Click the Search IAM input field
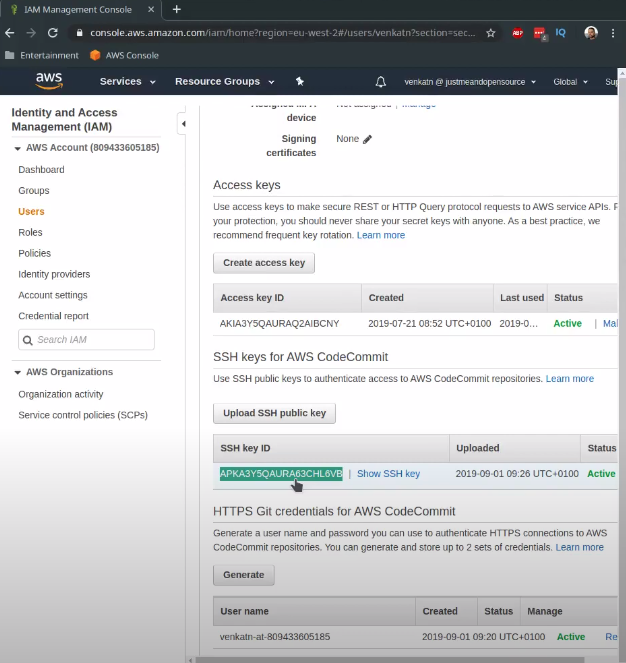The image size is (626, 663). pos(86,340)
